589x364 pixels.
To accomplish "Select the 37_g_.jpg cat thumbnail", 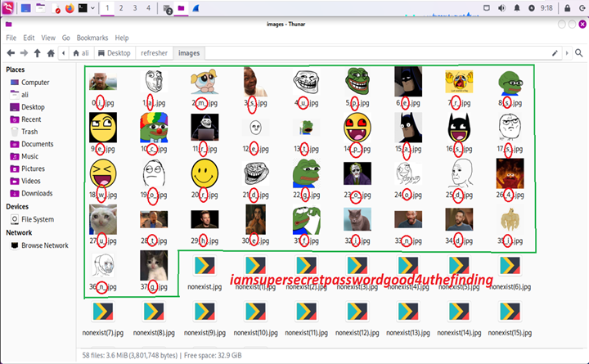I will click(x=154, y=265).
